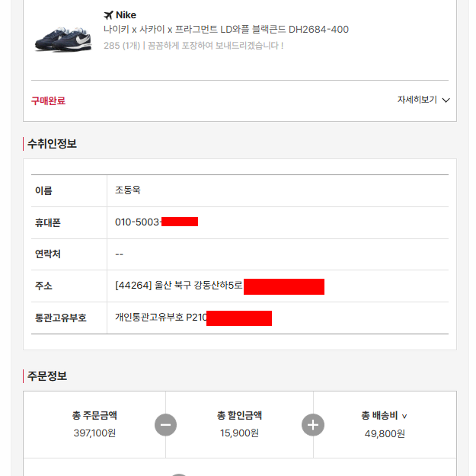Click the 수취인정보 section heading

(x=52, y=144)
